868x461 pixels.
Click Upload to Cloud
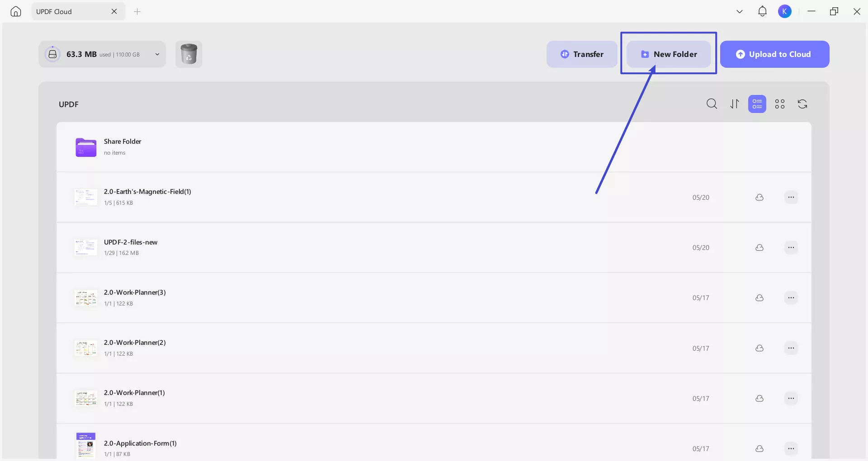[774, 54]
